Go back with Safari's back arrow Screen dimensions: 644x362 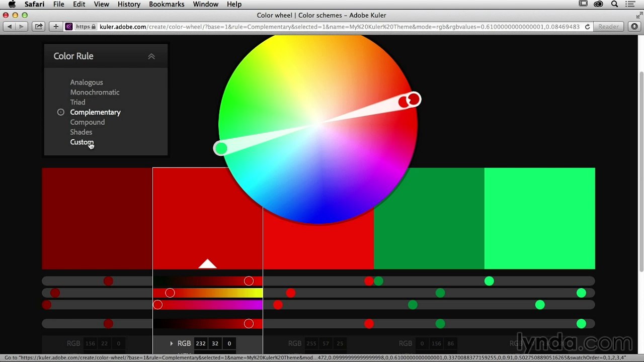9,27
